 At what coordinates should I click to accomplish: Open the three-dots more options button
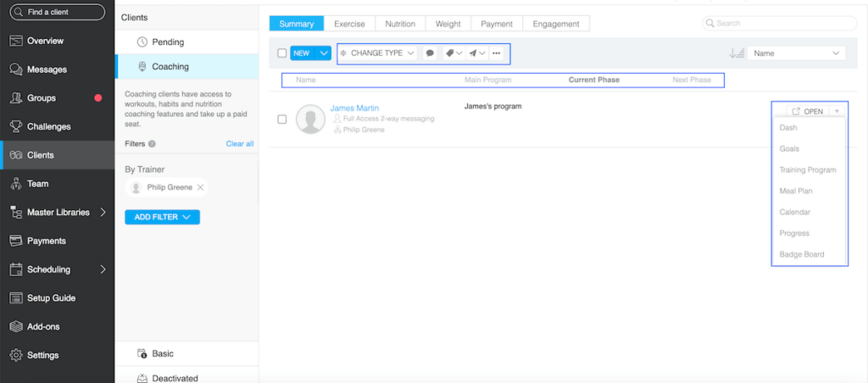click(x=496, y=53)
